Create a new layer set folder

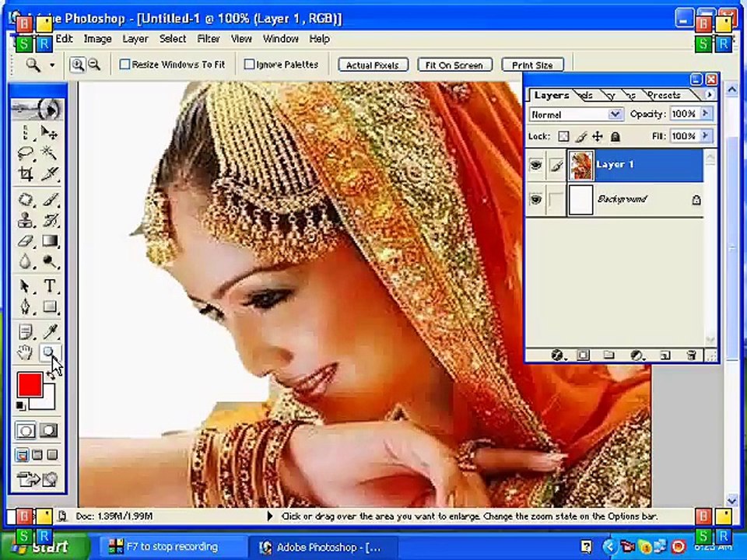pyautogui.click(x=608, y=355)
